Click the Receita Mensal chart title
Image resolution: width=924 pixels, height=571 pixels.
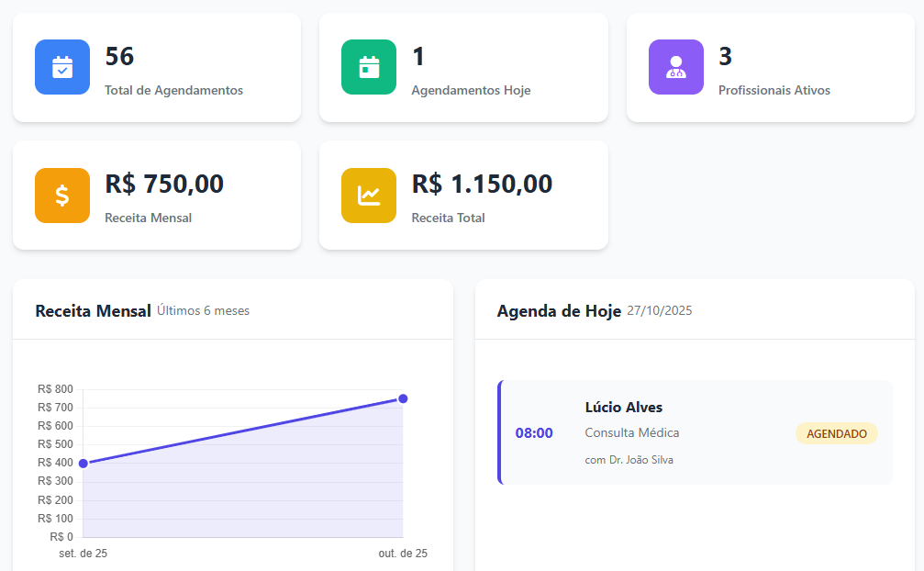click(x=92, y=310)
